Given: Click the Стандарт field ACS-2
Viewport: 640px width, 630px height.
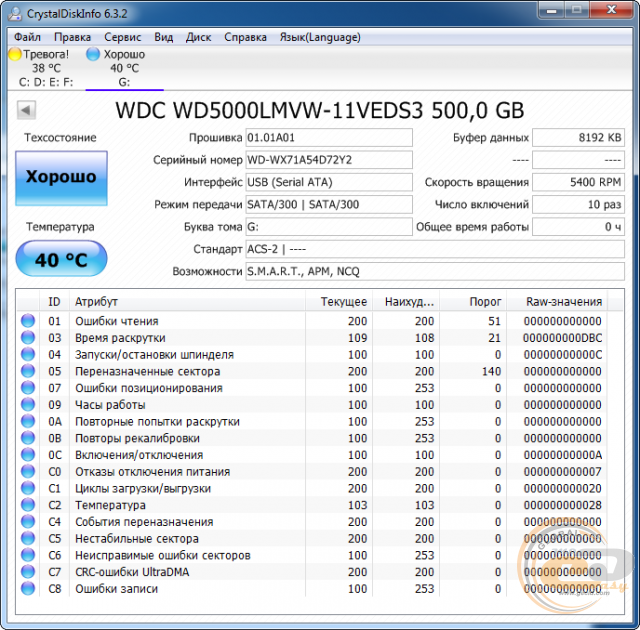Looking at the screenshot, I should click(x=435, y=249).
